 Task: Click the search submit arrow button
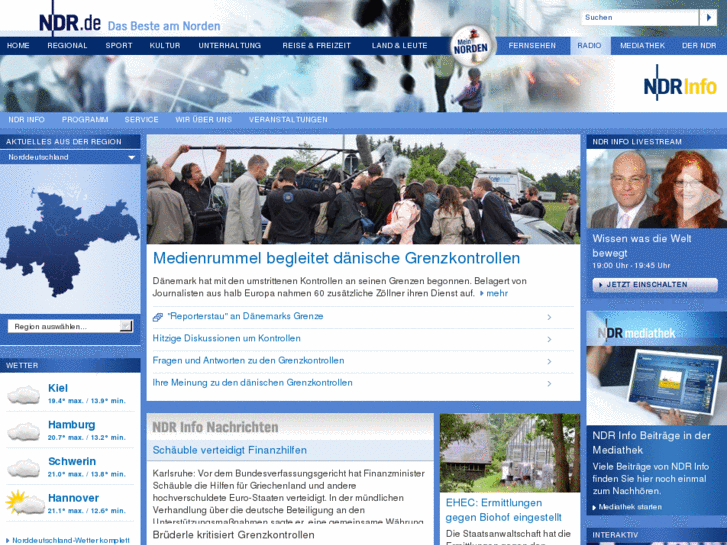(x=708, y=18)
